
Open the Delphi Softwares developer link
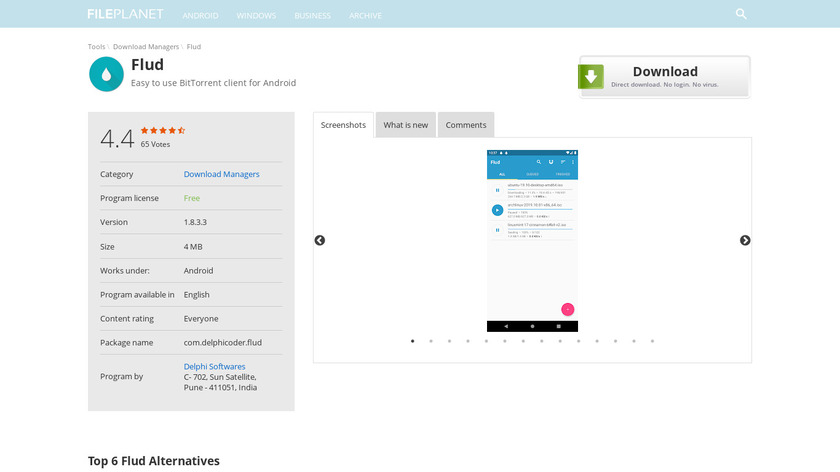point(214,366)
